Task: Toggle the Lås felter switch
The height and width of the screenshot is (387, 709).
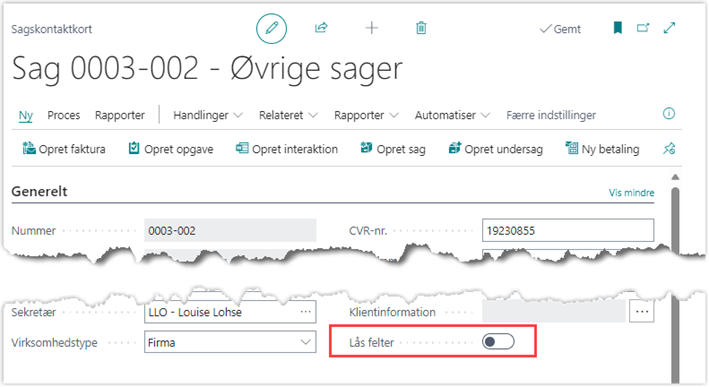Action: [498, 342]
